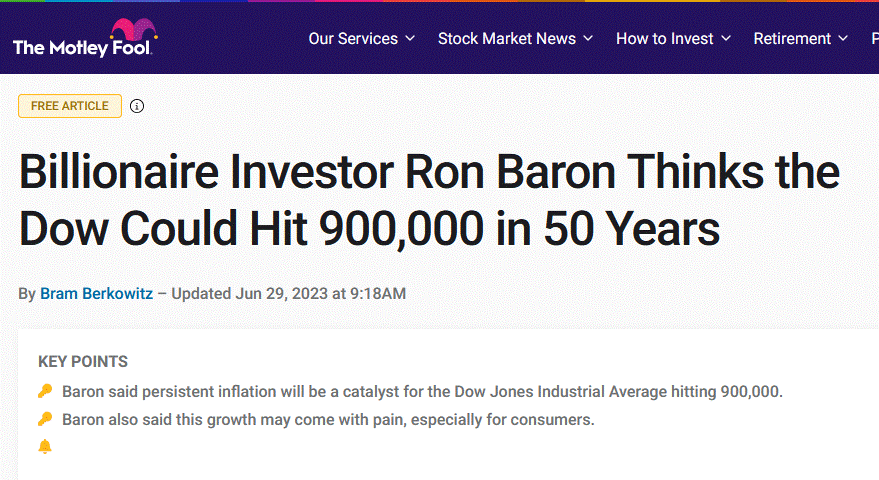Viewport: 879px width, 480px height.
Task: Click the persistent inflation key point text
Action: 422,391
